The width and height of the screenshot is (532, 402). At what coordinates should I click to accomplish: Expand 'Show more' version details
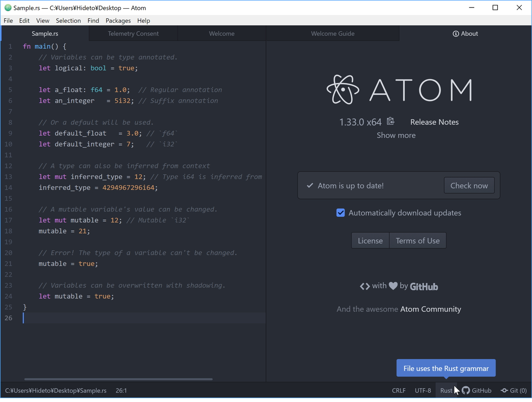coord(396,135)
